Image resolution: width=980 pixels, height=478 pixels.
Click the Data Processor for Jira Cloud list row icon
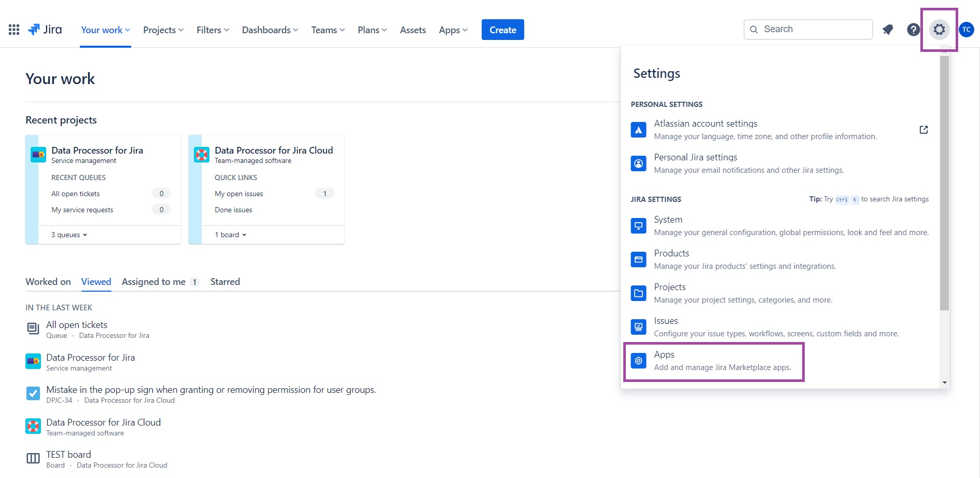click(x=33, y=426)
